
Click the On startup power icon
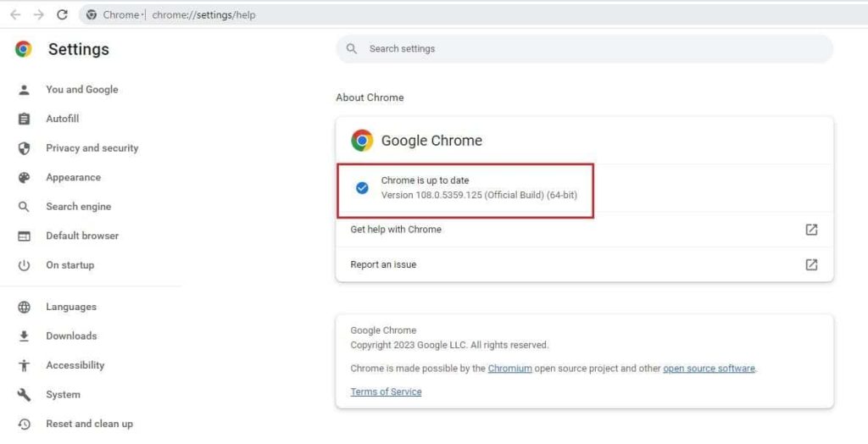coord(24,265)
